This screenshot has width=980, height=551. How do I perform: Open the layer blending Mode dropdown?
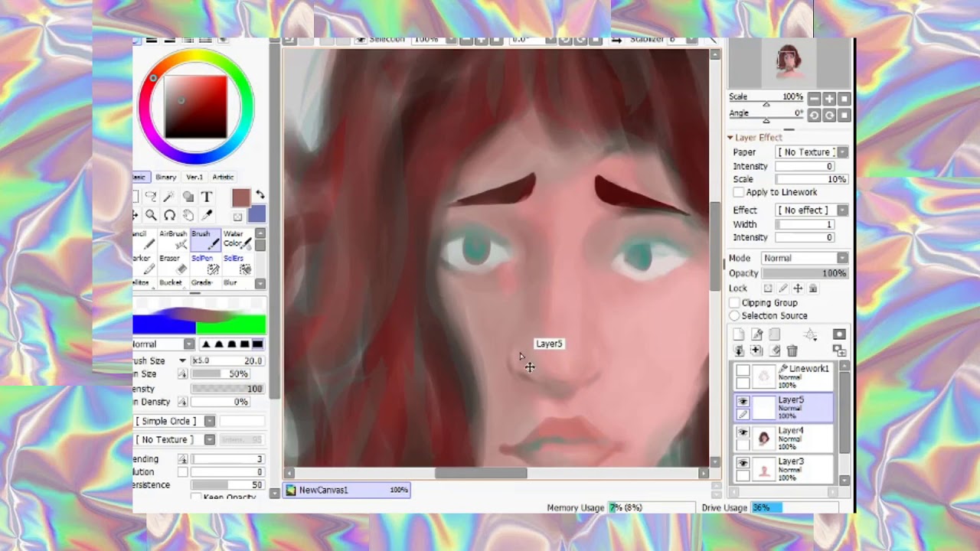tap(805, 258)
